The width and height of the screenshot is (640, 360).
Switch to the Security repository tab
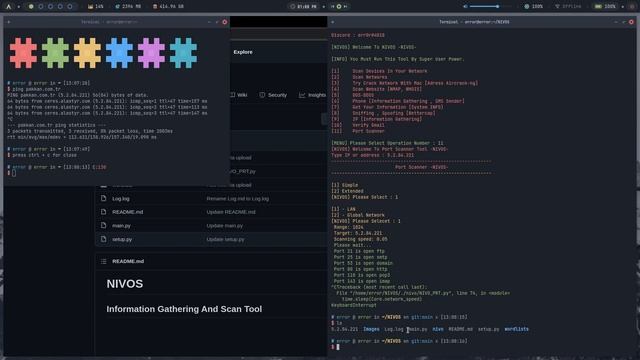pos(273,95)
